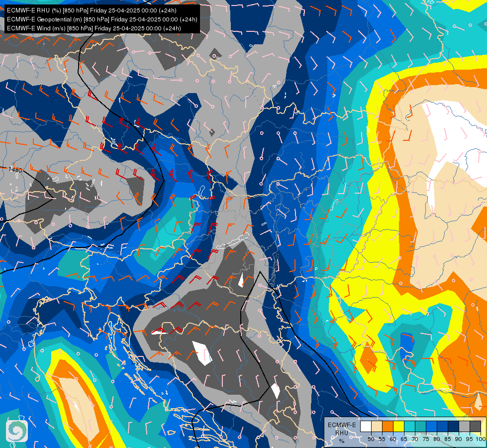Click the legend value 100

coord(481,439)
